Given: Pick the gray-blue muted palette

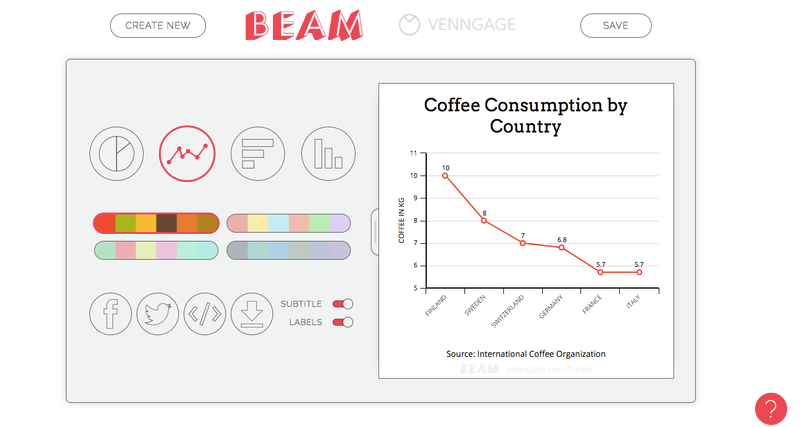Looking at the screenshot, I should (x=289, y=250).
